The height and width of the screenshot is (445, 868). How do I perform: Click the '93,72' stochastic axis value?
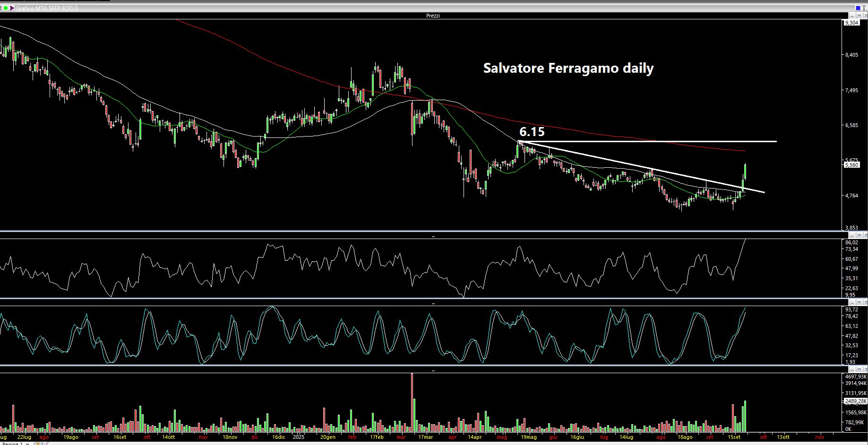tap(851, 309)
